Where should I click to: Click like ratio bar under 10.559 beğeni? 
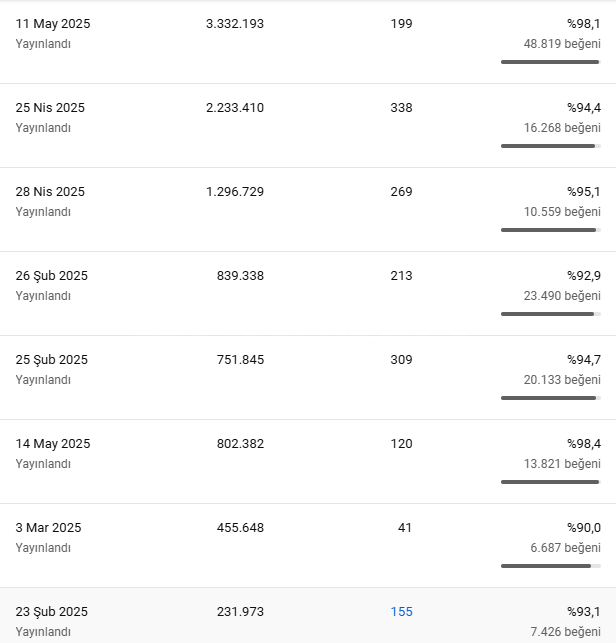coord(550,230)
